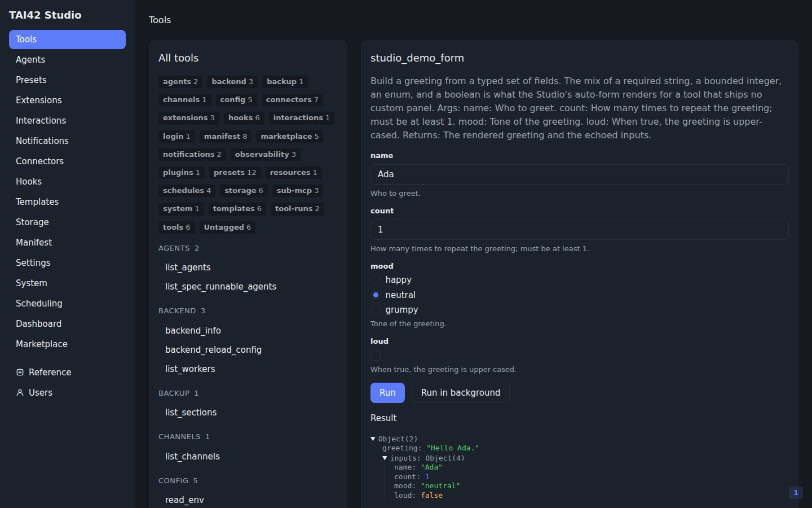Click the count input field

[x=580, y=230]
